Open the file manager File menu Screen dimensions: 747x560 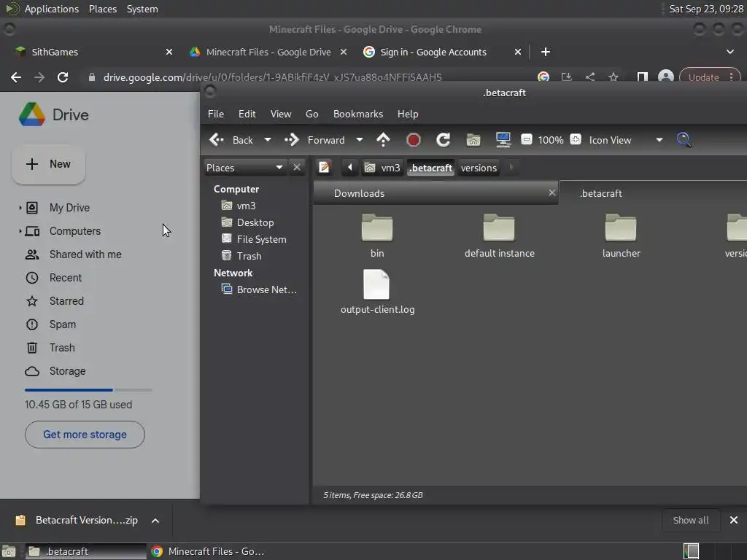216,114
